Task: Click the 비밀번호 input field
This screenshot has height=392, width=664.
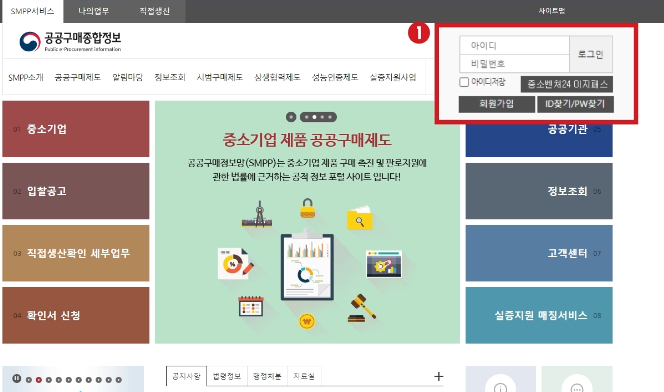Action: pos(515,63)
